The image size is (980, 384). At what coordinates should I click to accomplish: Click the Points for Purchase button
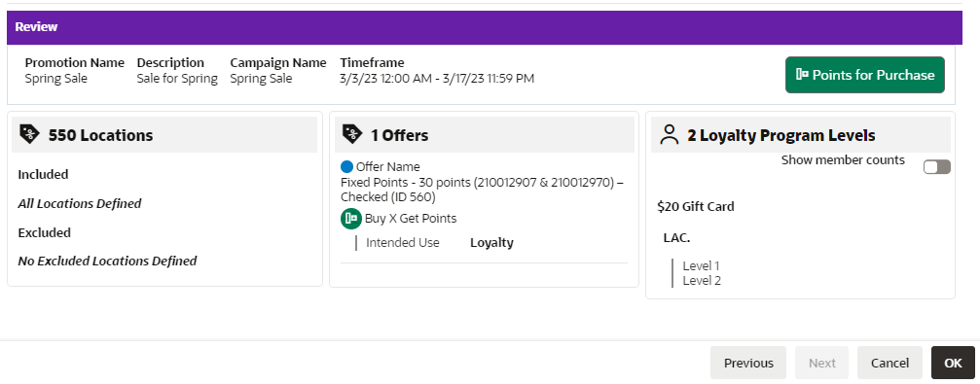865,75
